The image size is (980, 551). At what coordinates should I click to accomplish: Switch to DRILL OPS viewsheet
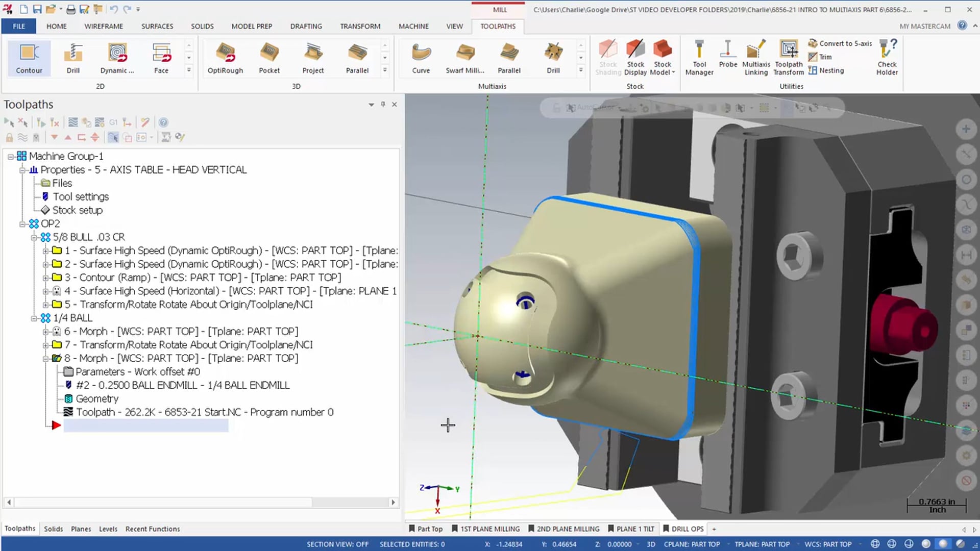[683, 529]
